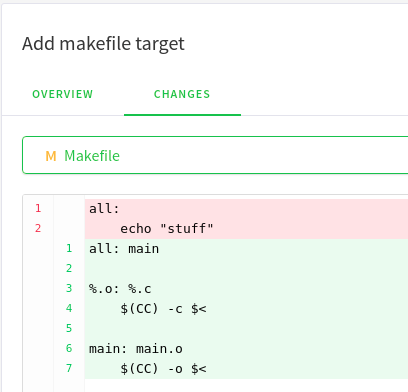This screenshot has height=392, width=408.
Task: Select added line number 7
Action: click(69, 368)
